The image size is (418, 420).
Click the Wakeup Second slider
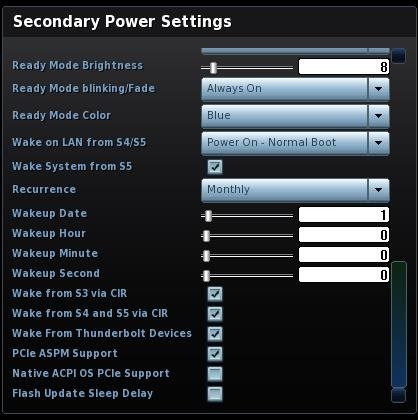click(247, 276)
